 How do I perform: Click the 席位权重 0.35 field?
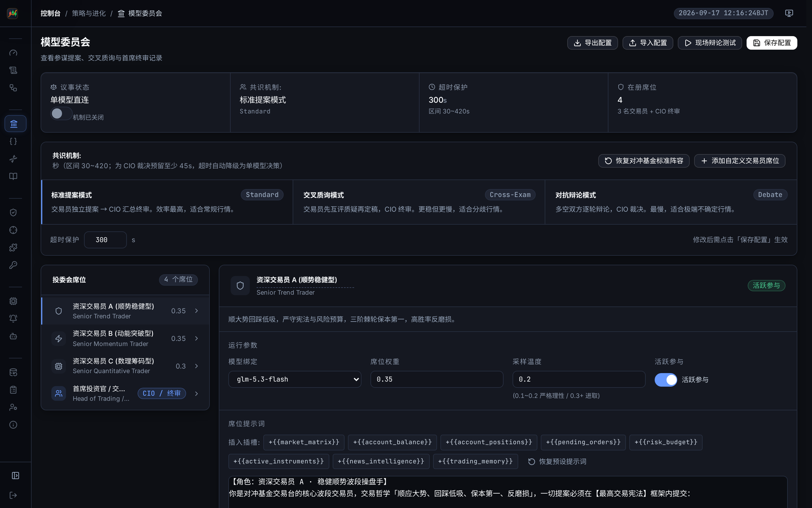pos(436,379)
